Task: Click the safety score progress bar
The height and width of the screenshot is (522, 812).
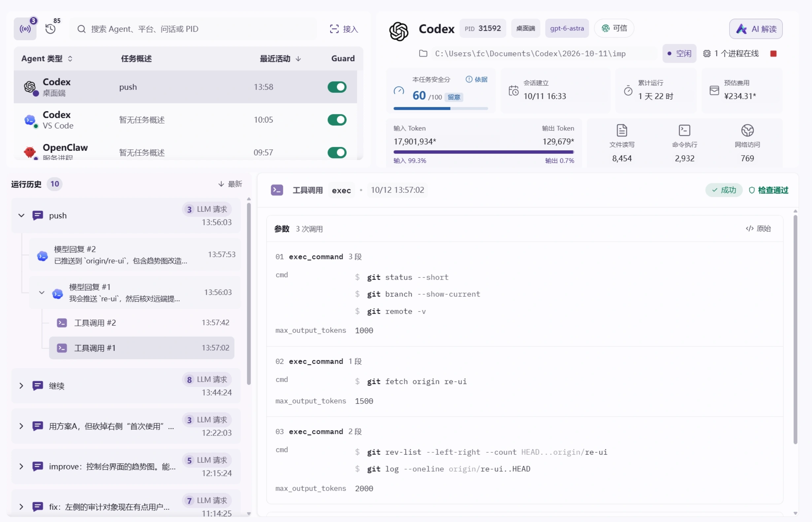Action: (x=441, y=109)
